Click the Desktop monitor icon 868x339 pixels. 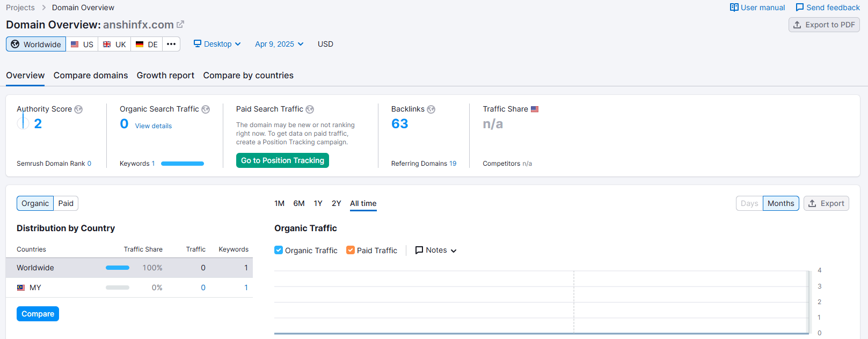point(198,43)
